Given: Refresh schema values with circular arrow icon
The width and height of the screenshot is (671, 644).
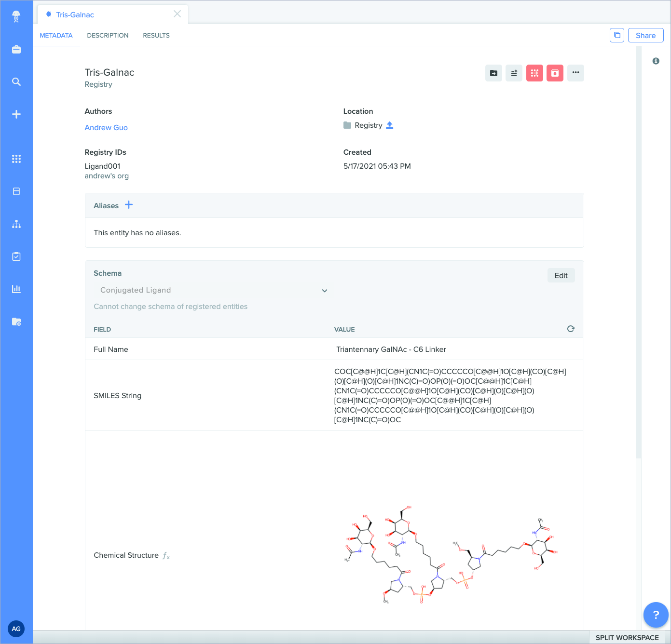Looking at the screenshot, I should point(571,329).
